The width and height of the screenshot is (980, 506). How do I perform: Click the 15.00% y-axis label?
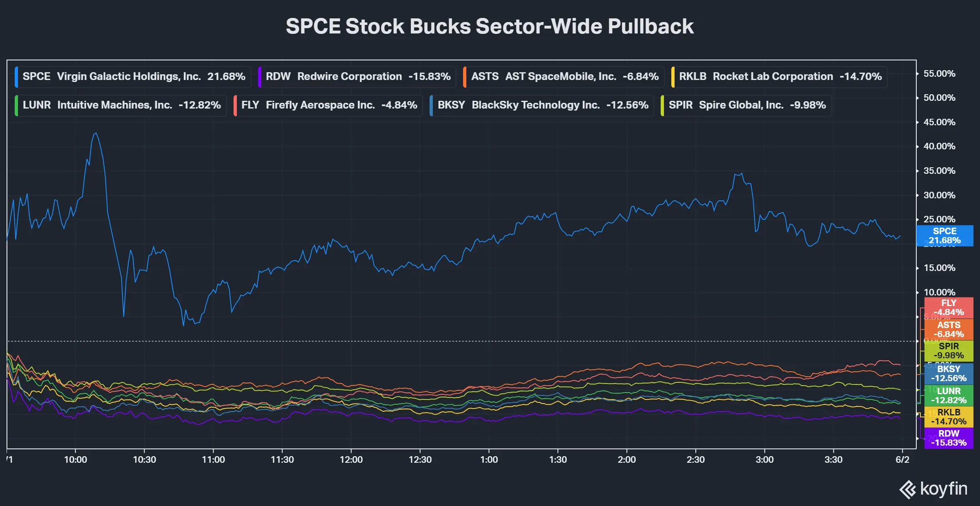[x=940, y=268]
